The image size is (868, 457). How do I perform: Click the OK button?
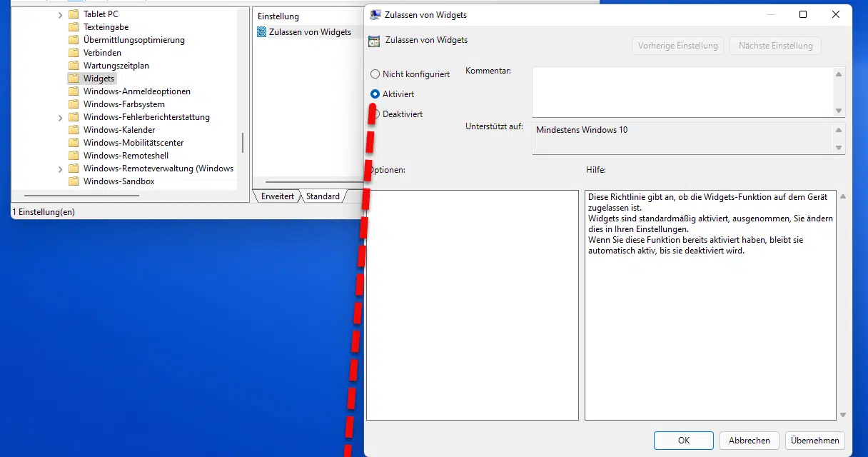click(x=683, y=441)
